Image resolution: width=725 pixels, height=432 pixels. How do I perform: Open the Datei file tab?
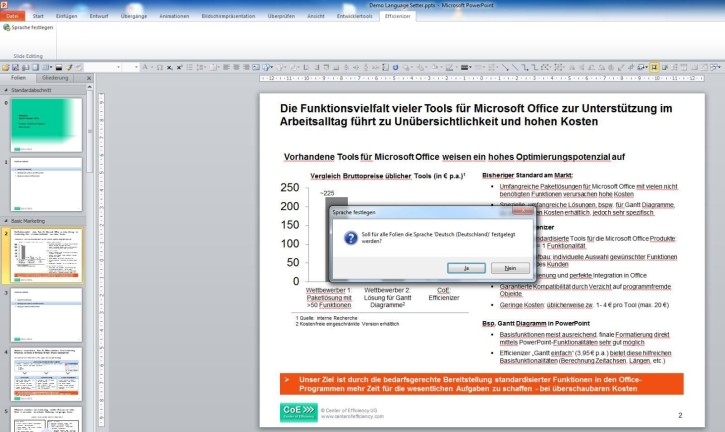click(x=12, y=16)
